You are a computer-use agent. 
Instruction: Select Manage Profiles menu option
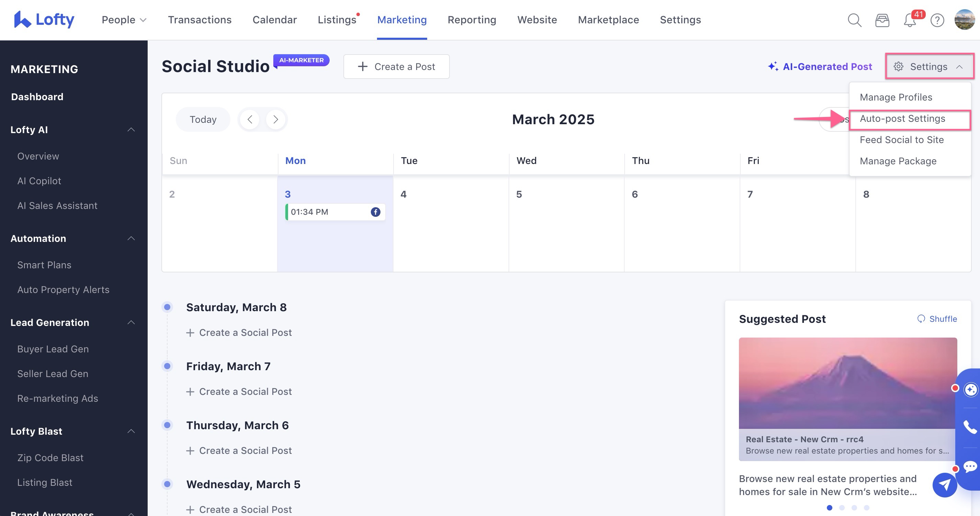coord(910,97)
